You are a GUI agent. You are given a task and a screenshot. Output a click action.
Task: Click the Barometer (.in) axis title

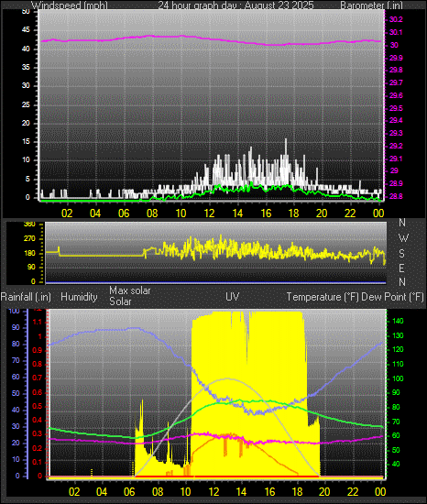click(x=371, y=5)
